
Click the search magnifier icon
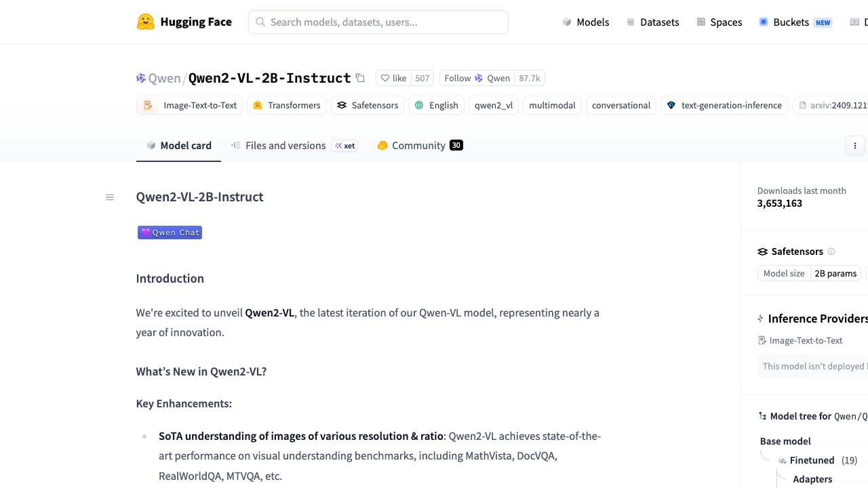click(260, 22)
